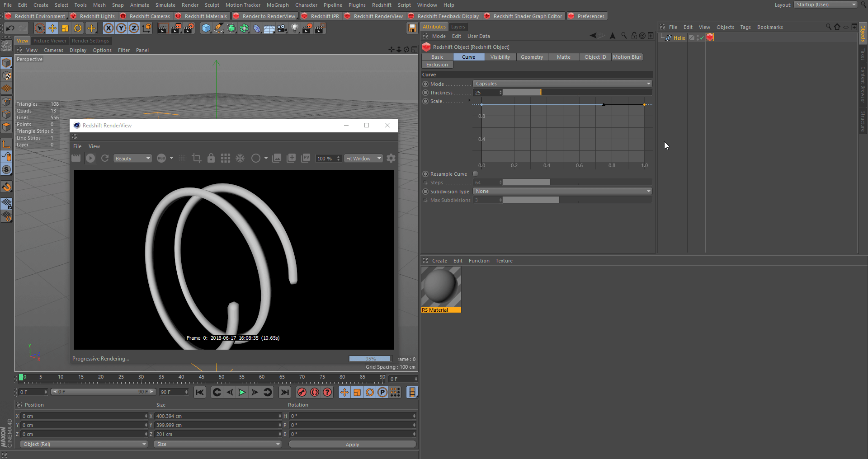Click the coordinate system icon
The height and width of the screenshot is (459, 868).
pyautogui.click(x=146, y=28)
